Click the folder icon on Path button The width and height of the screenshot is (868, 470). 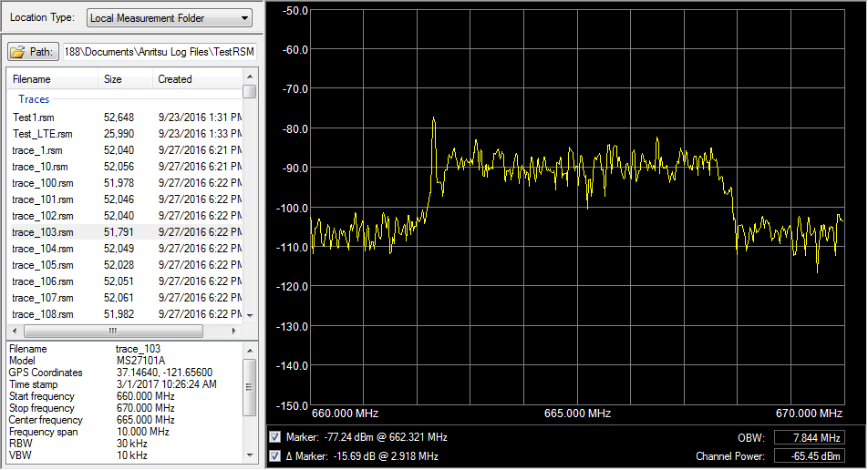(x=17, y=52)
